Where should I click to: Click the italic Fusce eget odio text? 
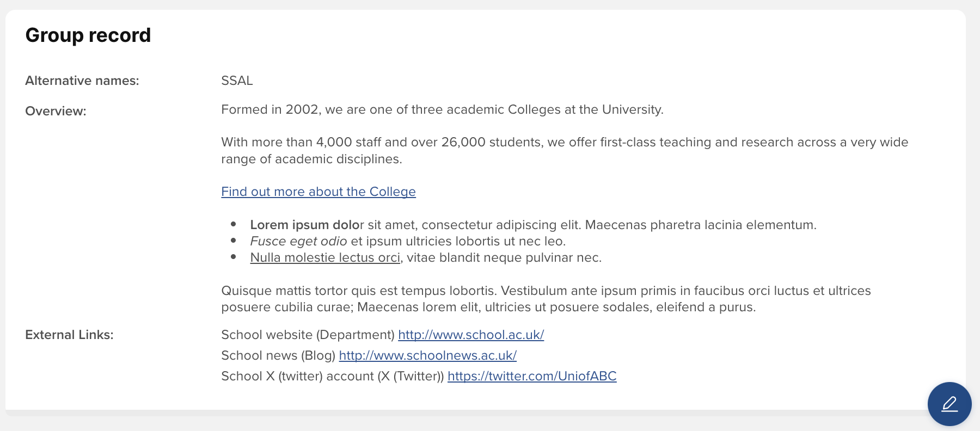coord(298,241)
